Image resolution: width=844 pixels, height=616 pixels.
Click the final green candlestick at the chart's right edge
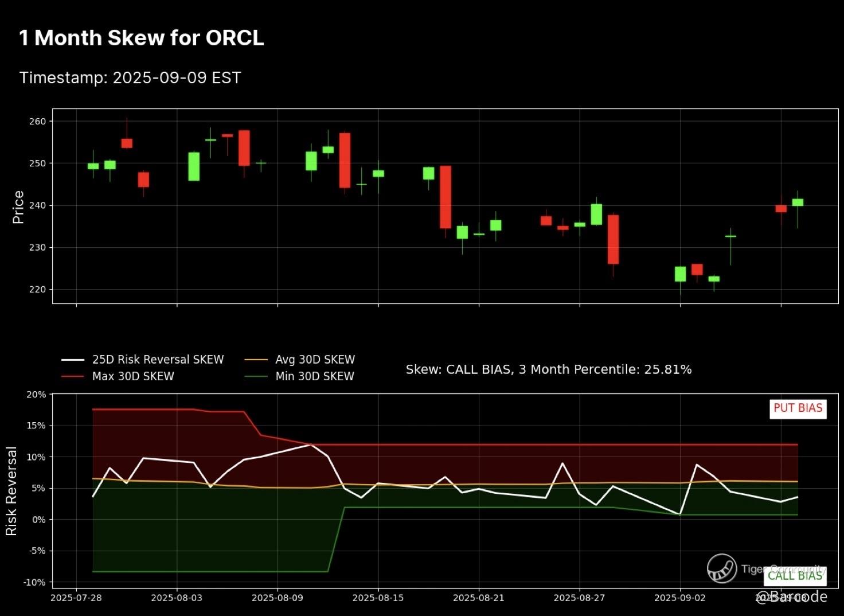798,202
